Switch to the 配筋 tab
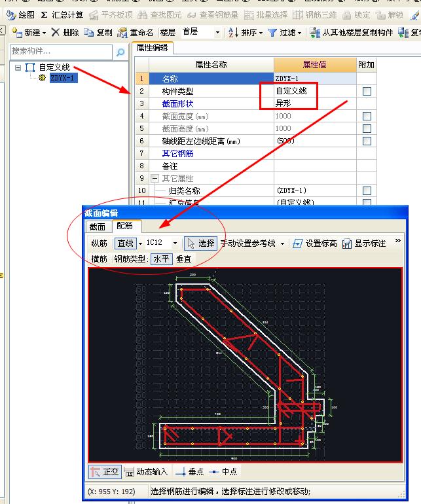The height and width of the screenshot is (504, 421). coord(125,226)
